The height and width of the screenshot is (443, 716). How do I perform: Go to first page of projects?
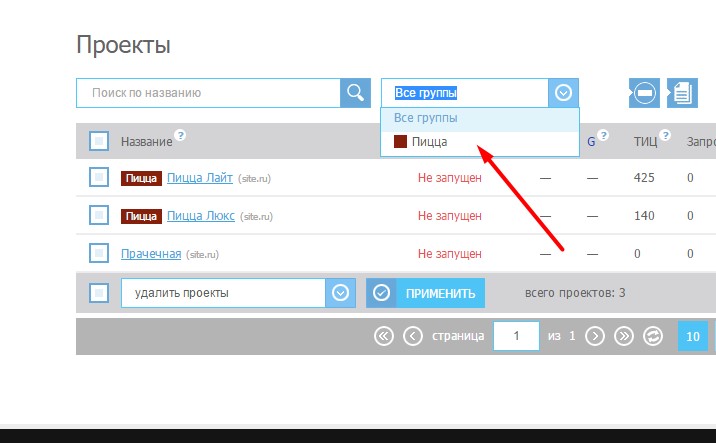(384, 337)
